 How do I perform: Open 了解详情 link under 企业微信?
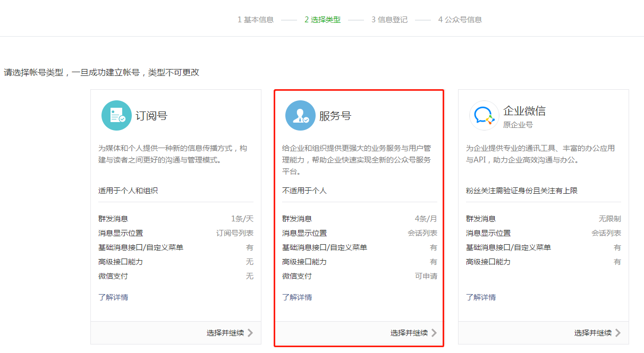coord(481,297)
